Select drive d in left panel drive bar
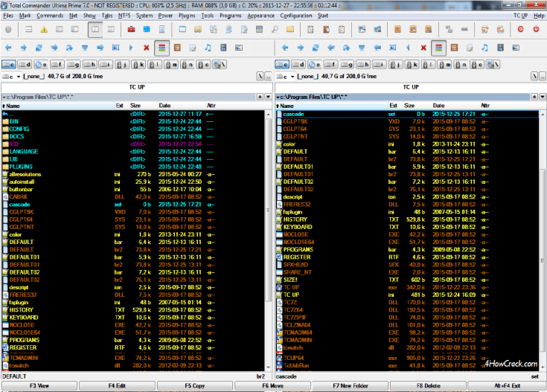The image size is (547, 392). pos(25,65)
